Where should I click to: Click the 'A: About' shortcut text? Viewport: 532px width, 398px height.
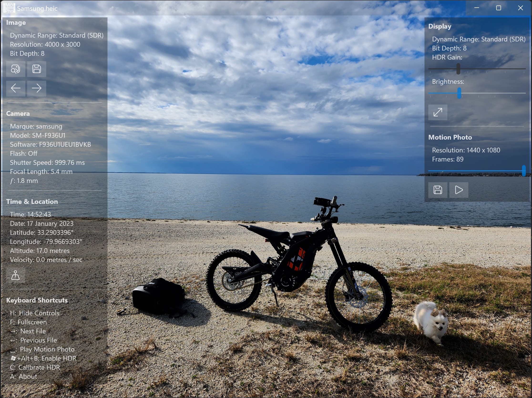[x=24, y=376]
